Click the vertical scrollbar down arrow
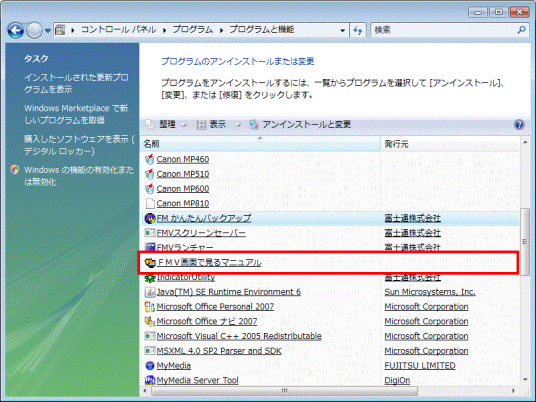536x402 pixels. (525, 379)
